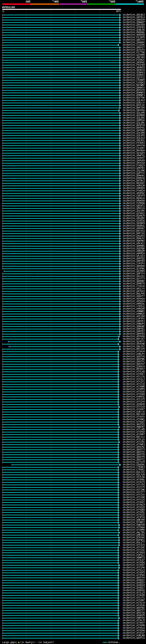
Task: Select hit label UniRef100_Q14K72
Action: pos(133,342)
